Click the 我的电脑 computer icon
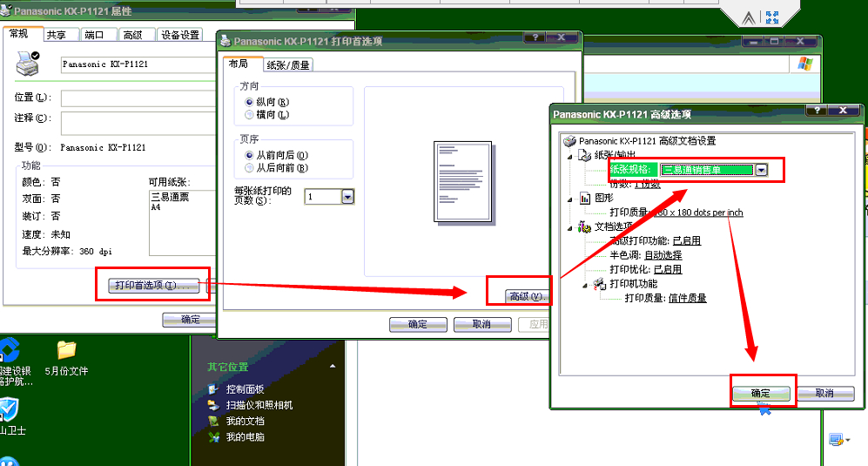The image size is (868, 466). 213,437
